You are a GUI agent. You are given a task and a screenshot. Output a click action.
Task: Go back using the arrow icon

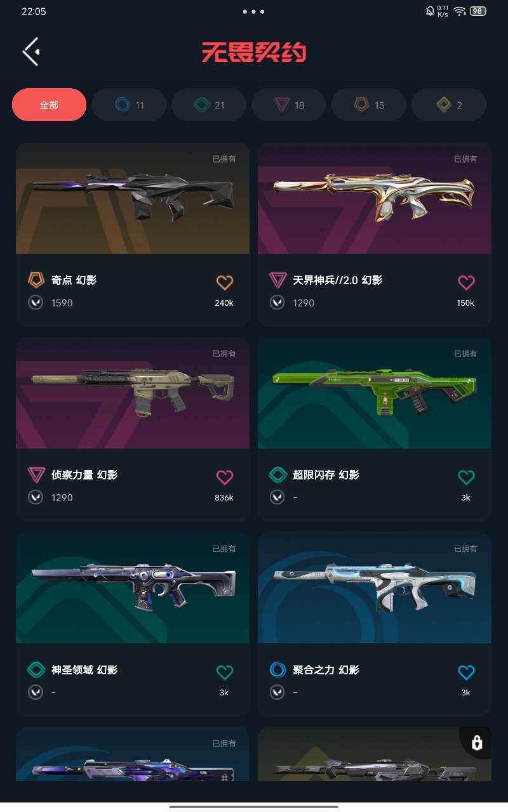coord(31,51)
